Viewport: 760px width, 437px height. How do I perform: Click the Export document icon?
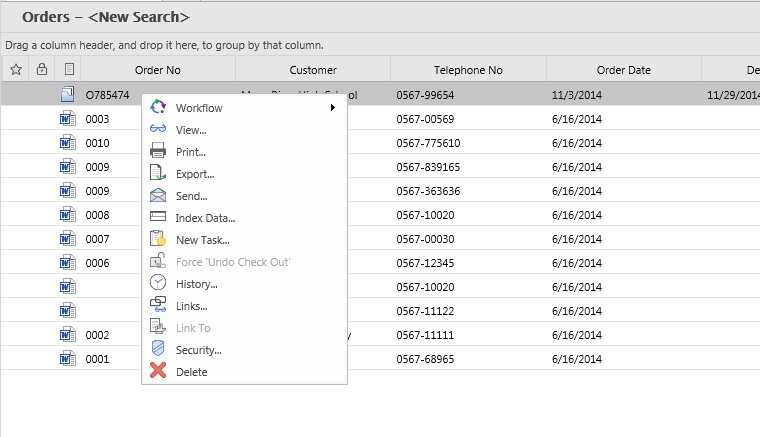[x=158, y=173]
